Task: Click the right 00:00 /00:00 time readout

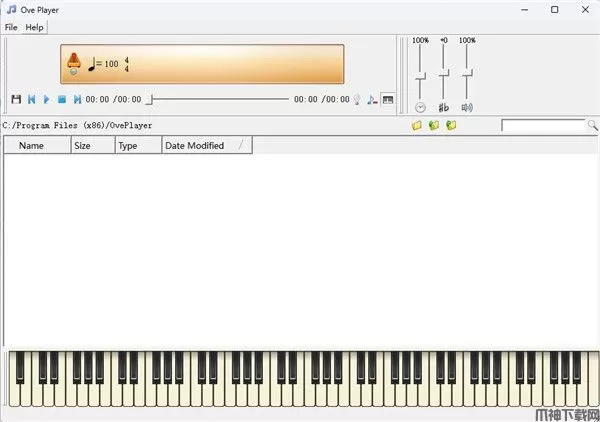Action: [321, 99]
